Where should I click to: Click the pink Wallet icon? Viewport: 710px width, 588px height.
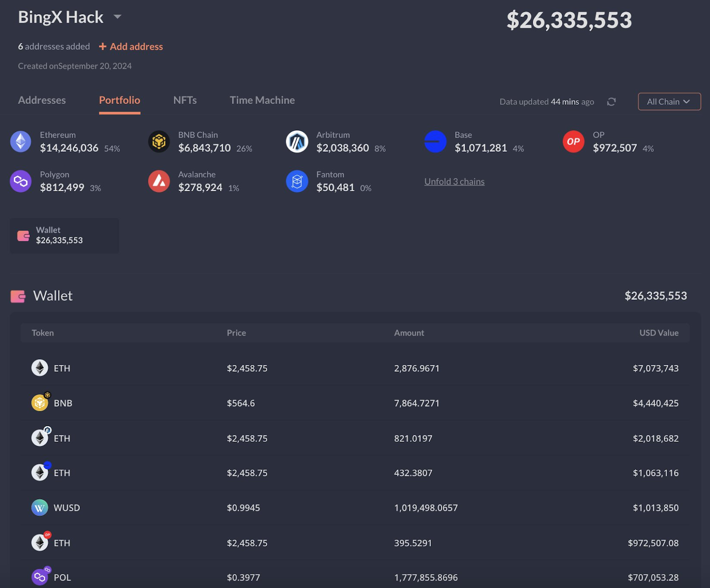pyautogui.click(x=19, y=296)
